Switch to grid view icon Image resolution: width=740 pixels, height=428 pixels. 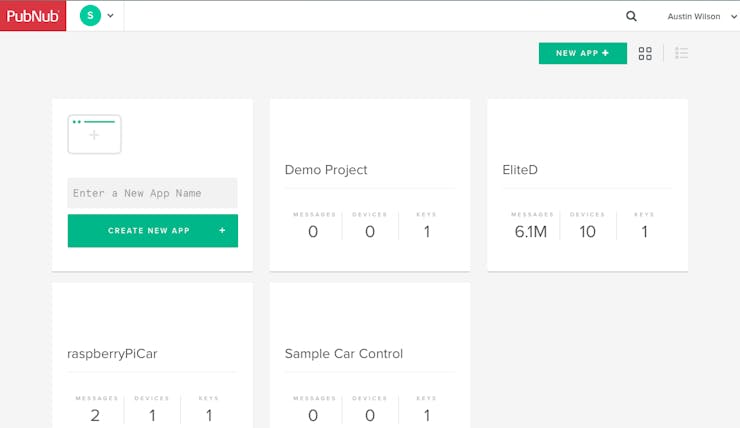[x=645, y=53]
